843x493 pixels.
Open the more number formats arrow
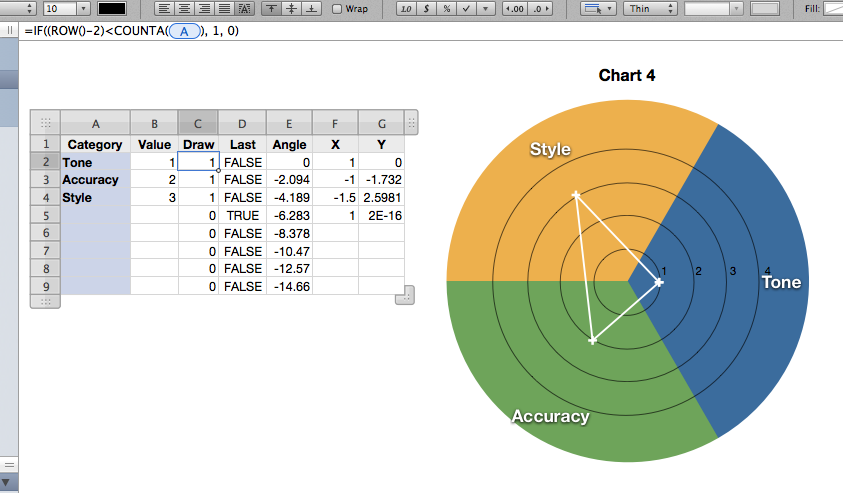coord(485,8)
